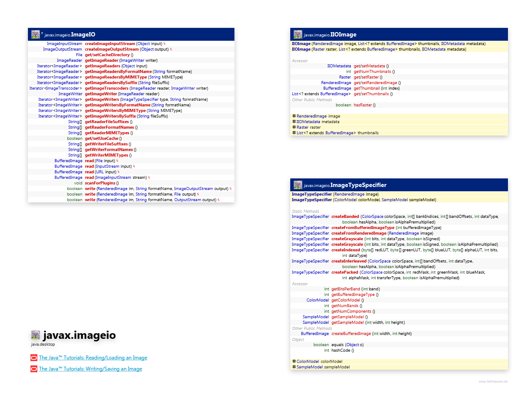Click protected marker beside Raster raster field
Screen dimensions: 532x401
(x=294, y=127)
